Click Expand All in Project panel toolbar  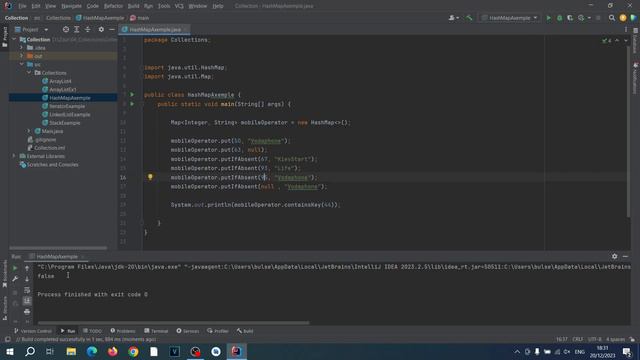point(77,29)
